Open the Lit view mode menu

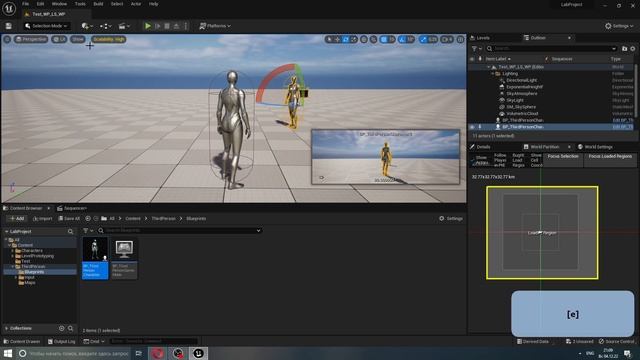tap(60, 39)
